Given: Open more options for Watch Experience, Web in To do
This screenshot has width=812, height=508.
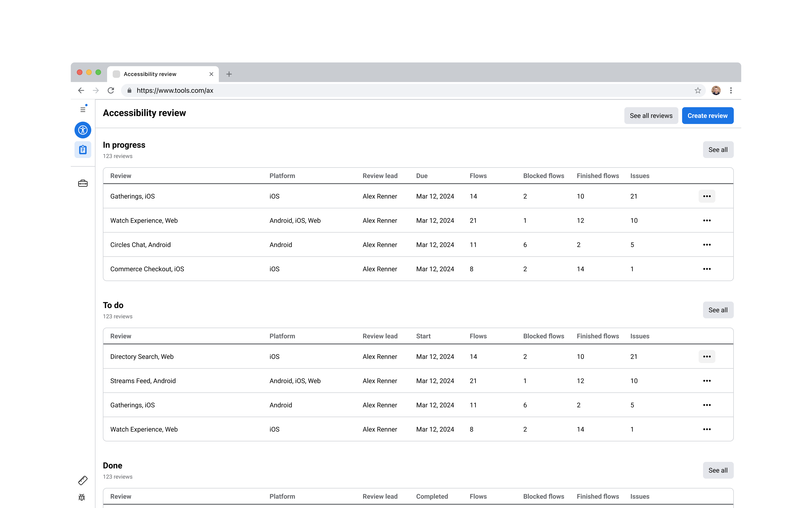Looking at the screenshot, I should pyautogui.click(x=707, y=429).
